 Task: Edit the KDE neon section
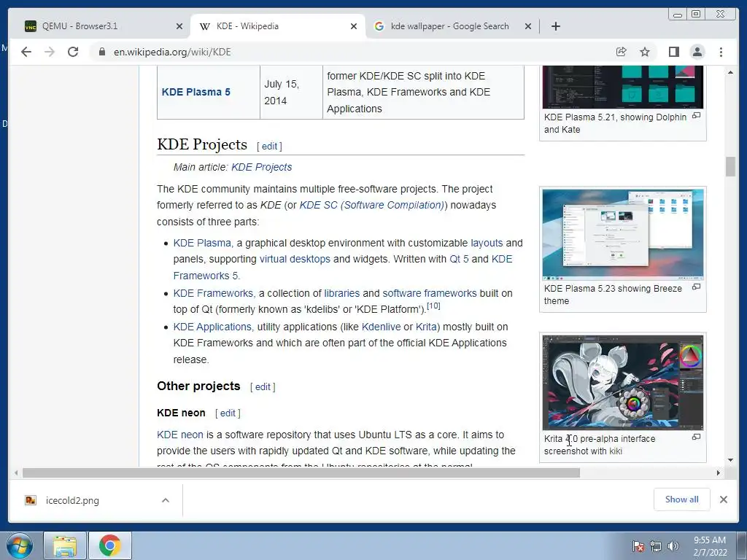click(228, 413)
